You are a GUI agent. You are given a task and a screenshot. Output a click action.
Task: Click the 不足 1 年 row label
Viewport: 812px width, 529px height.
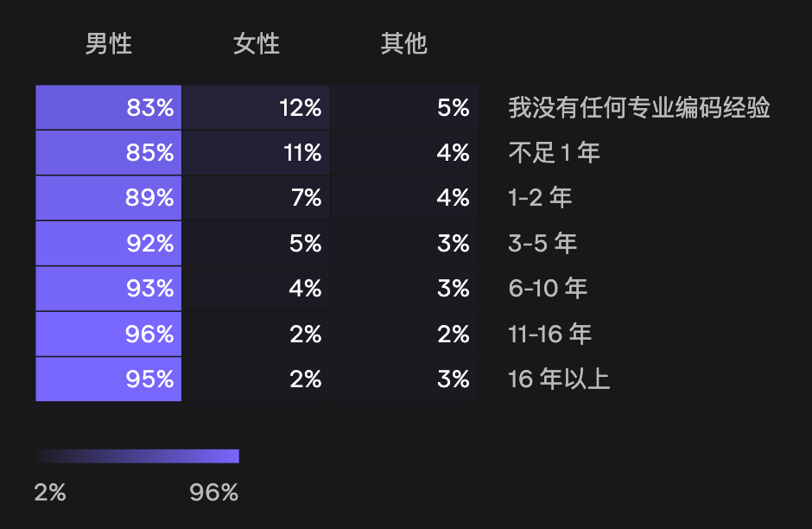554,153
